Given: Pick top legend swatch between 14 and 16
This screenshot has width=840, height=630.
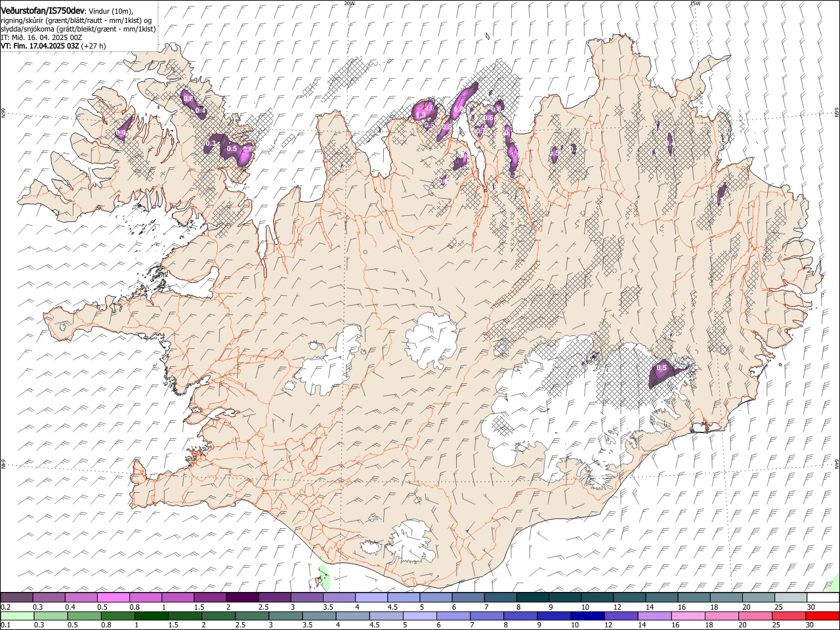Looking at the screenshot, I should pyautogui.click(x=661, y=597).
